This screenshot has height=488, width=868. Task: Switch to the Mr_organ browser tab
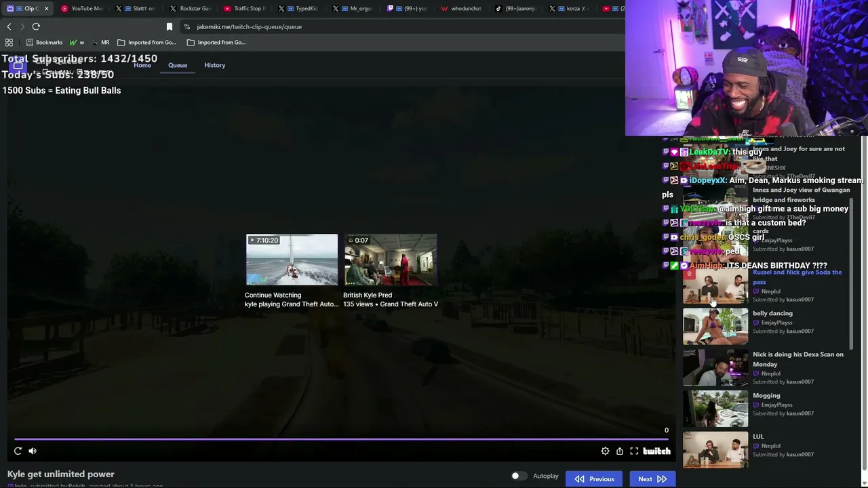point(354,9)
